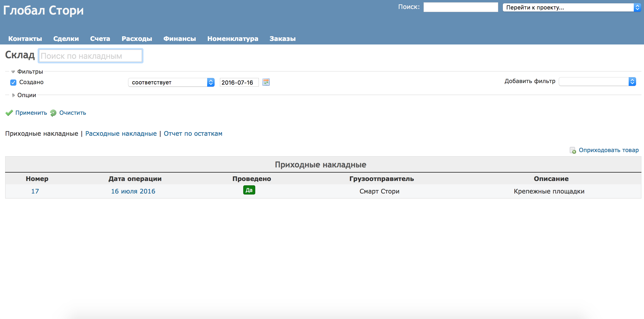Screen dimensions: 644x319
Task: Expand the Опции section
Action: 24,95
